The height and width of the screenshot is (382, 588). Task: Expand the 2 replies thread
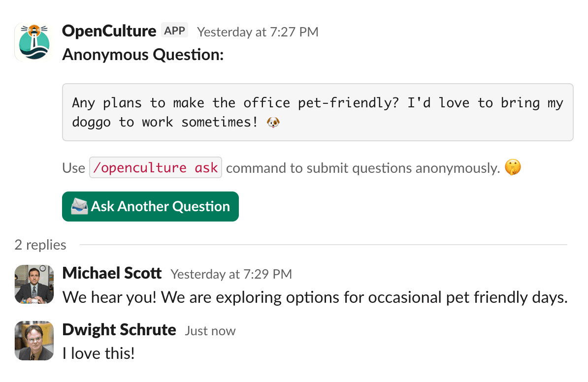(40, 245)
